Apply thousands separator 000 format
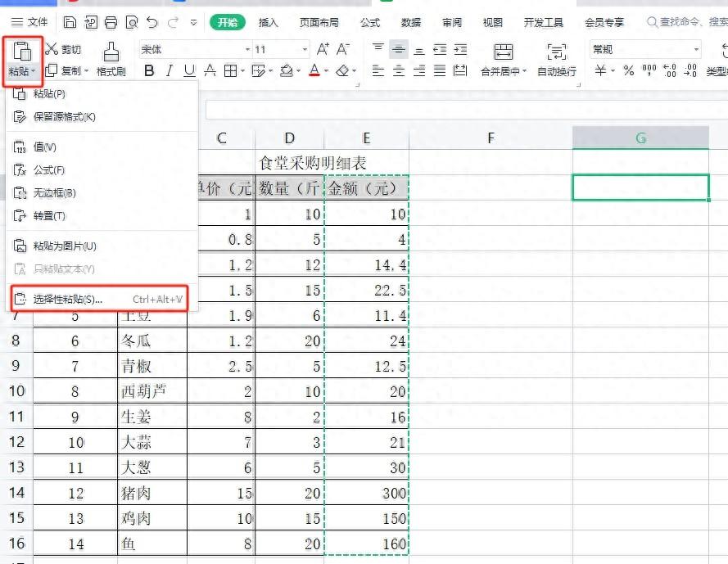The image size is (728, 564). (649, 70)
